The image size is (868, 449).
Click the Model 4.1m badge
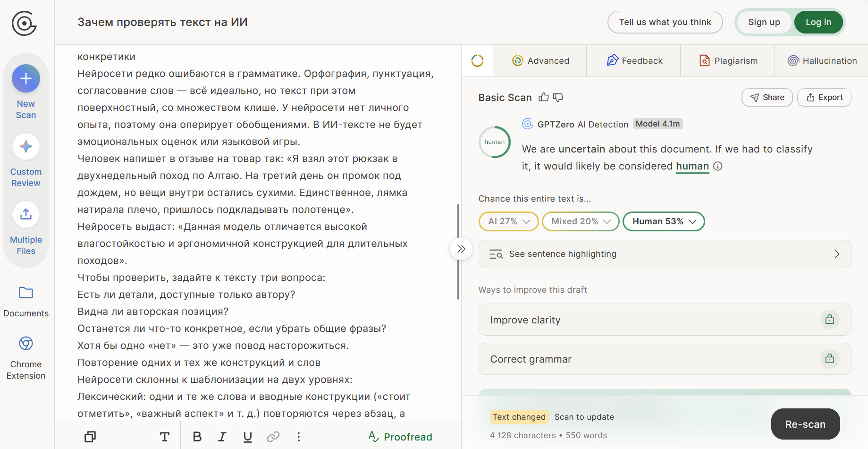657,124
